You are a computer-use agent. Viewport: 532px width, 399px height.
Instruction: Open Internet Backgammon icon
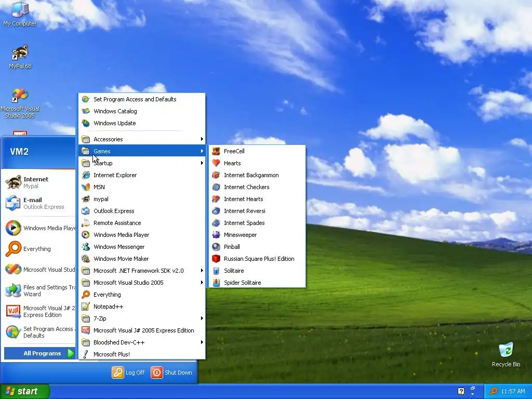pos(216,175)
